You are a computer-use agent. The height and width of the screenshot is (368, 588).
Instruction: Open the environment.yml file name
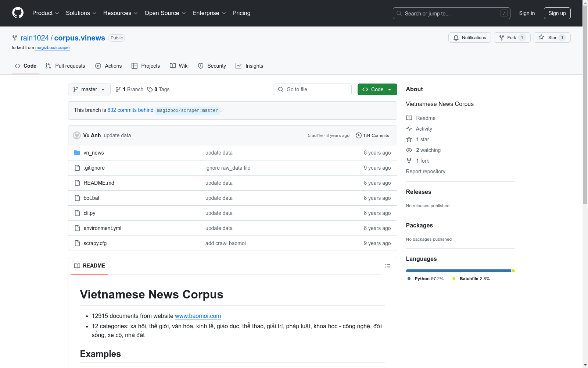[103, 228]
